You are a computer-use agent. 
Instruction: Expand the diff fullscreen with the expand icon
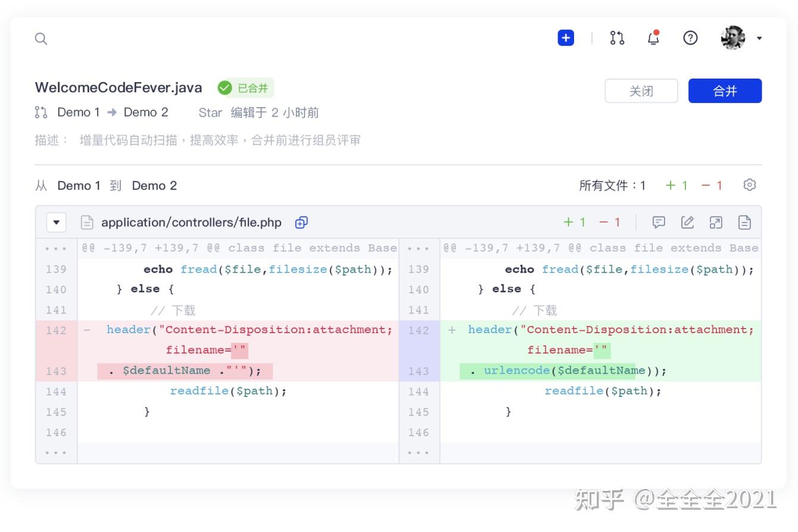pos(716,222)
